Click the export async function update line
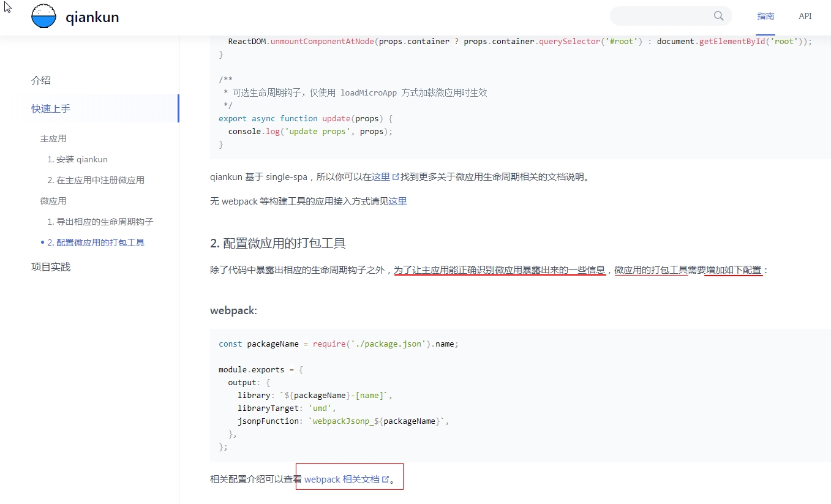 coord(306,118)
